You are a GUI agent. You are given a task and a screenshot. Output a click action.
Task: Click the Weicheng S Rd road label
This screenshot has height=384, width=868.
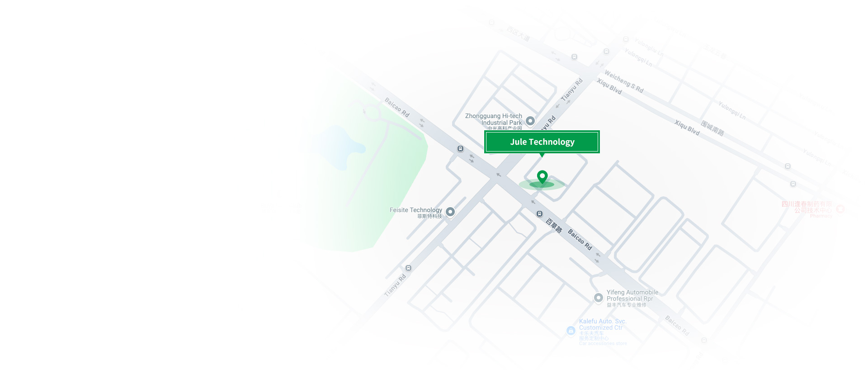pos(624,81)
